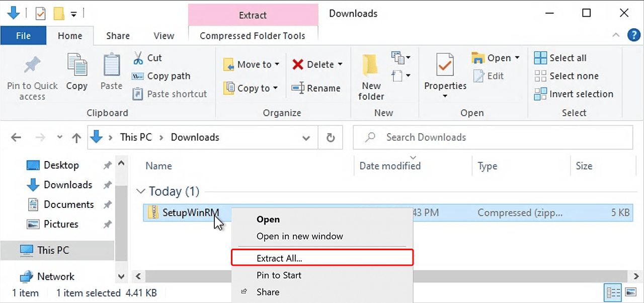
Task: Switch to large icons view in status bar
Action: tap(630, 292)
